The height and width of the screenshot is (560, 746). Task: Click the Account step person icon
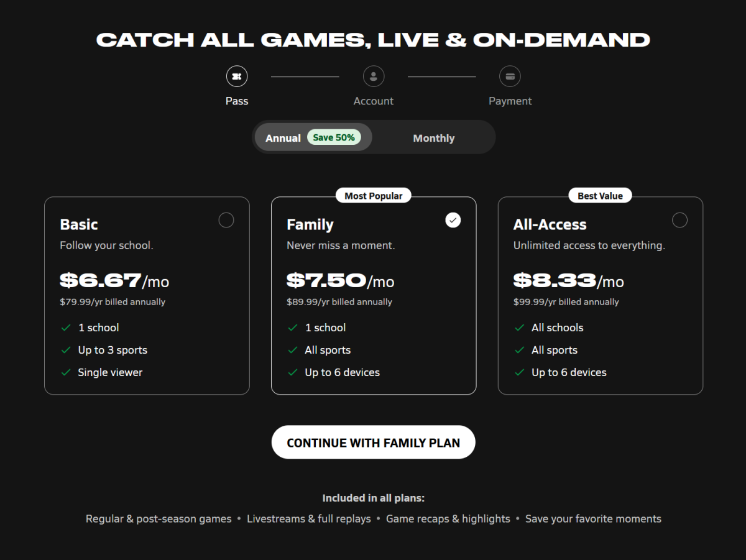pyautogui.click(x=374, y=76)
